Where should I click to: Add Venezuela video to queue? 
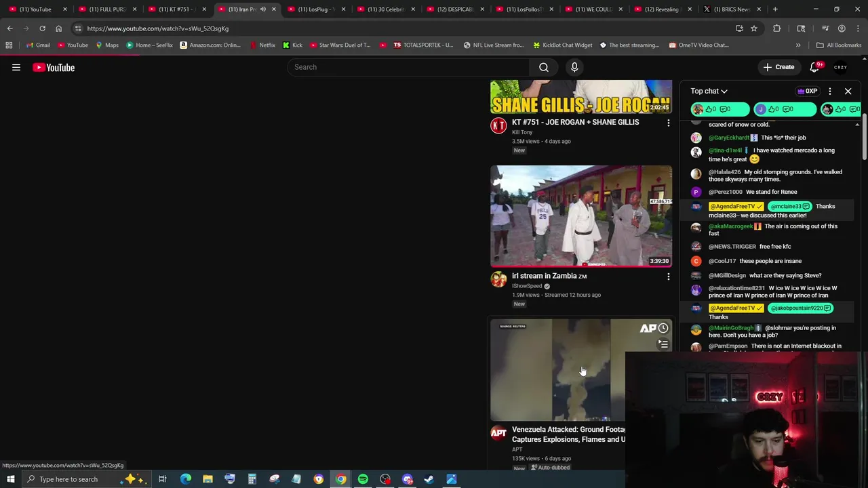pyautogui.click(x=663, y=344)
